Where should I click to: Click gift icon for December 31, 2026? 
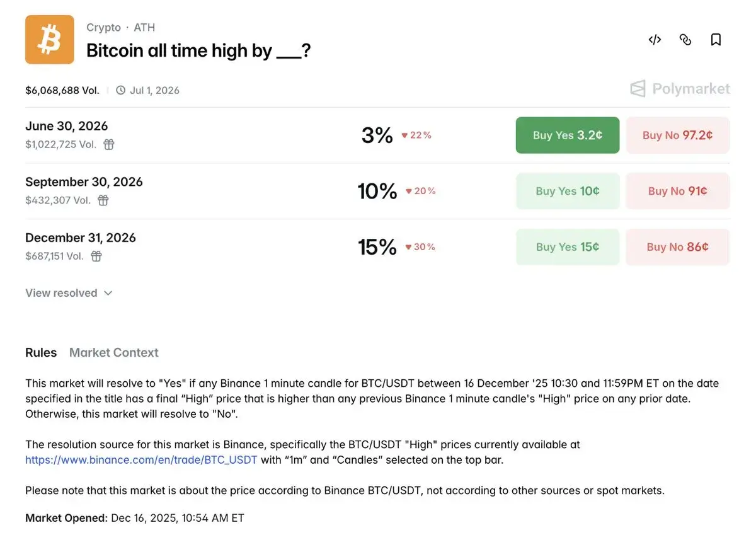coord(96,256)
